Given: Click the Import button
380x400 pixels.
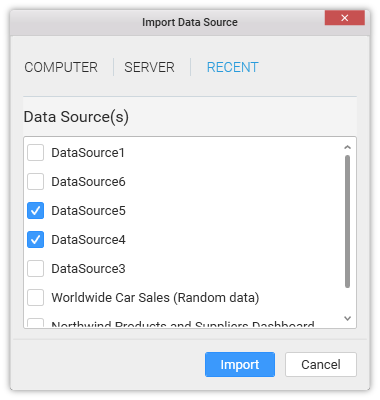Looking at the screenshot, I should [x=240, y=365].
